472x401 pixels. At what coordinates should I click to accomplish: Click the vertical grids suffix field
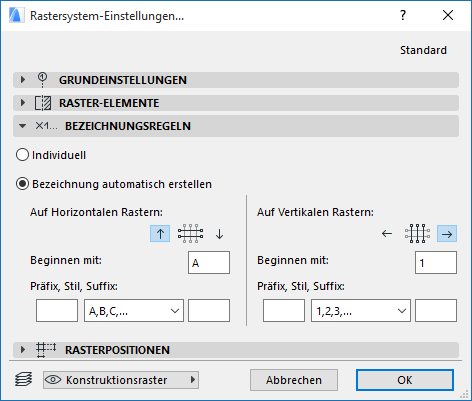(436, 310)
